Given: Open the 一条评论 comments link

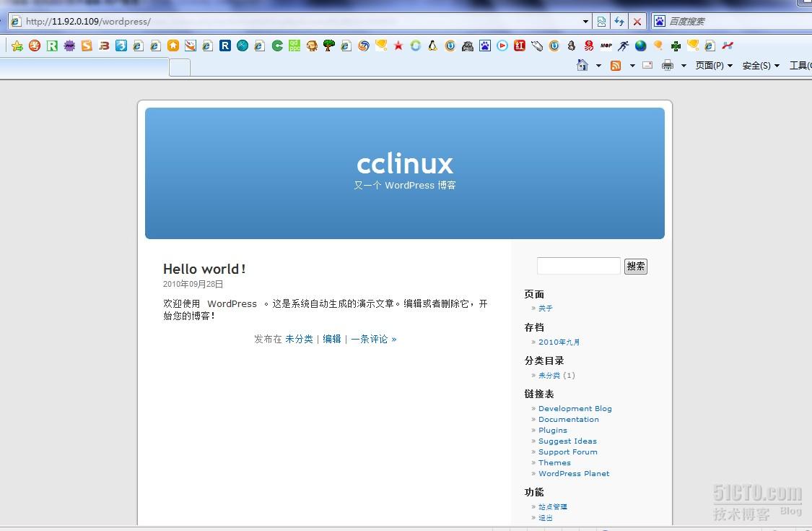Looking at the screenshot, I should [373, 339].
